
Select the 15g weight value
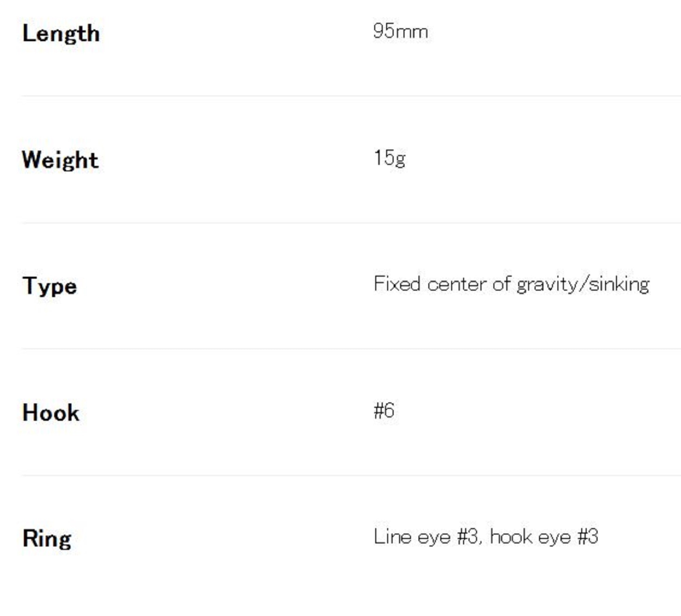tap(390, 158)
